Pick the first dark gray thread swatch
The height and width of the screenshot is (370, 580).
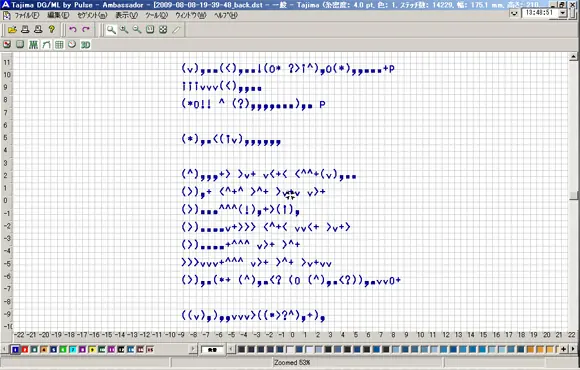click(242, 349)
